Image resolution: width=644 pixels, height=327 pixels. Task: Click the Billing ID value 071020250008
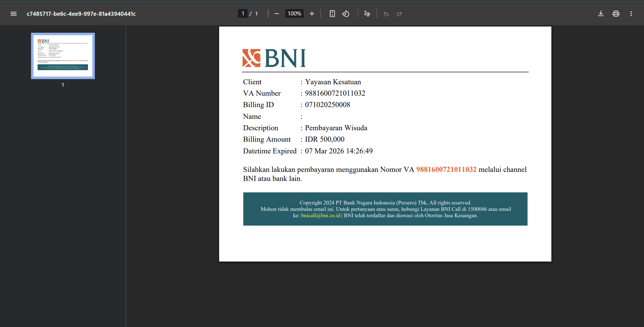tap(327, 105)
